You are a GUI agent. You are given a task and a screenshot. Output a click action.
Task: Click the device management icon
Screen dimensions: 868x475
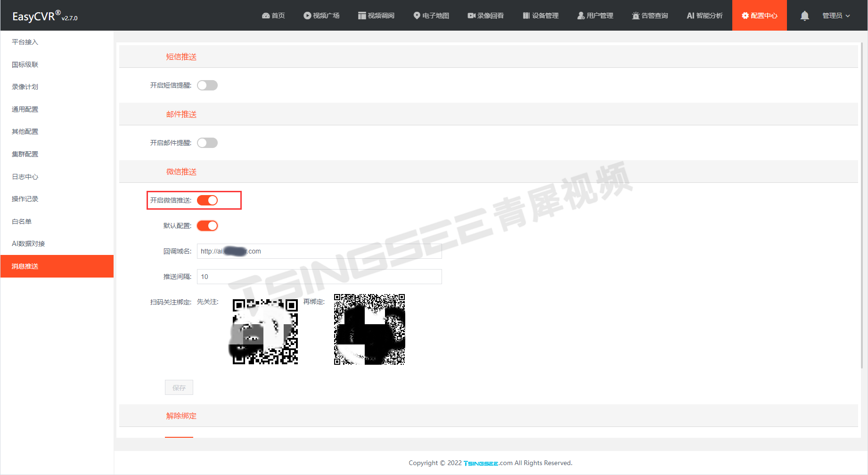tap(526, 16)
